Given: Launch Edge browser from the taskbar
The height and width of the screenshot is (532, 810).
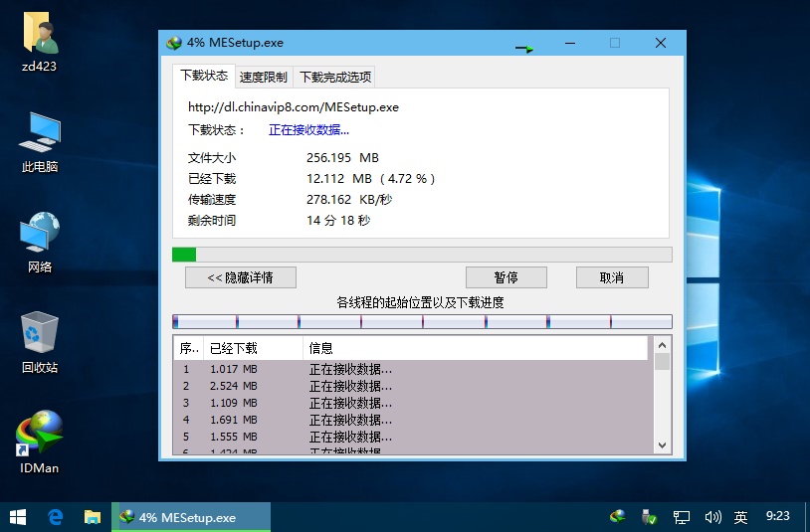Looking at the screenshot, I should [56, 517].
